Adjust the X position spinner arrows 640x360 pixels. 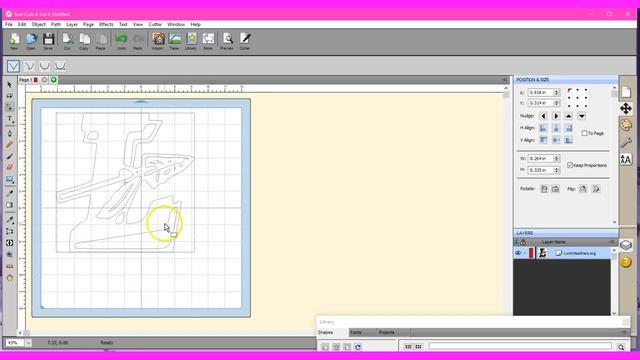(x=556, y=93)
